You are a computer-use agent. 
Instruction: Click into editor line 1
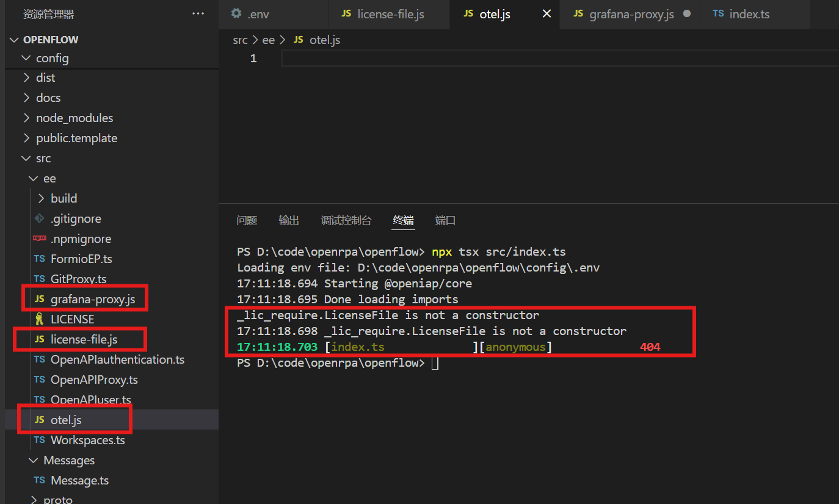(x=559, y=59)
